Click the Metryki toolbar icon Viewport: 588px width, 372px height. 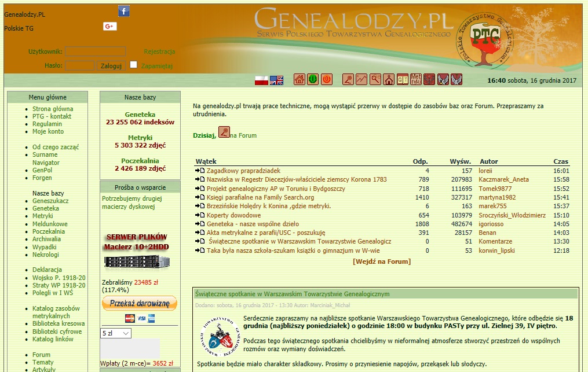416,80
